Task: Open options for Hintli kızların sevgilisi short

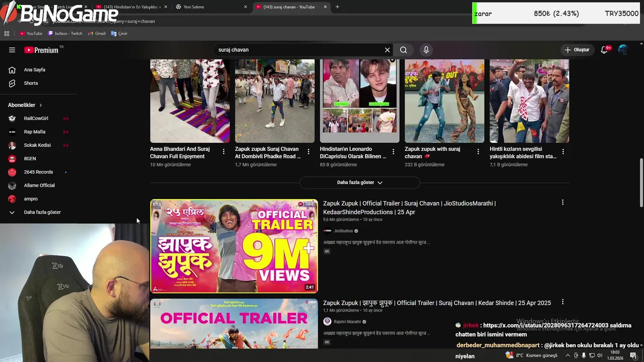Action: [563, 151]
